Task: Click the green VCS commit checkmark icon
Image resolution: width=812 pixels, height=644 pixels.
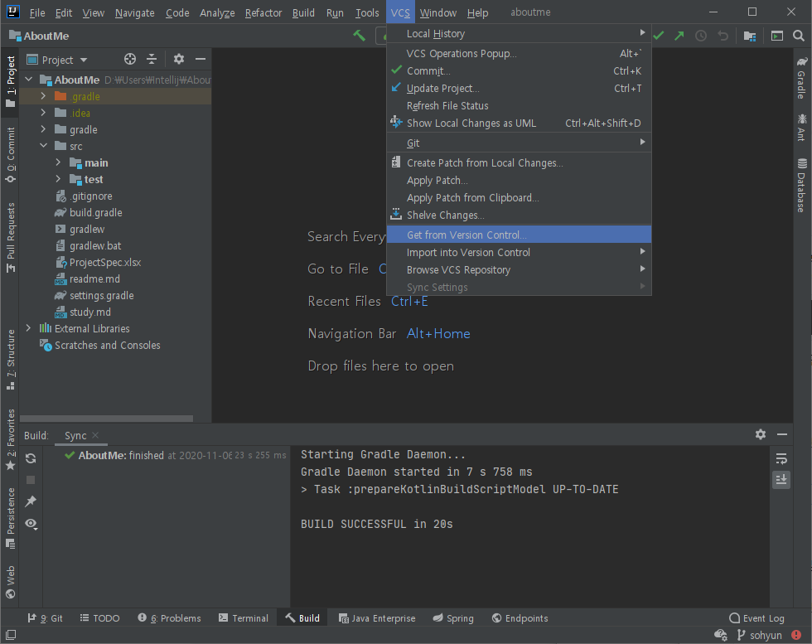Action: coord(659,36)
